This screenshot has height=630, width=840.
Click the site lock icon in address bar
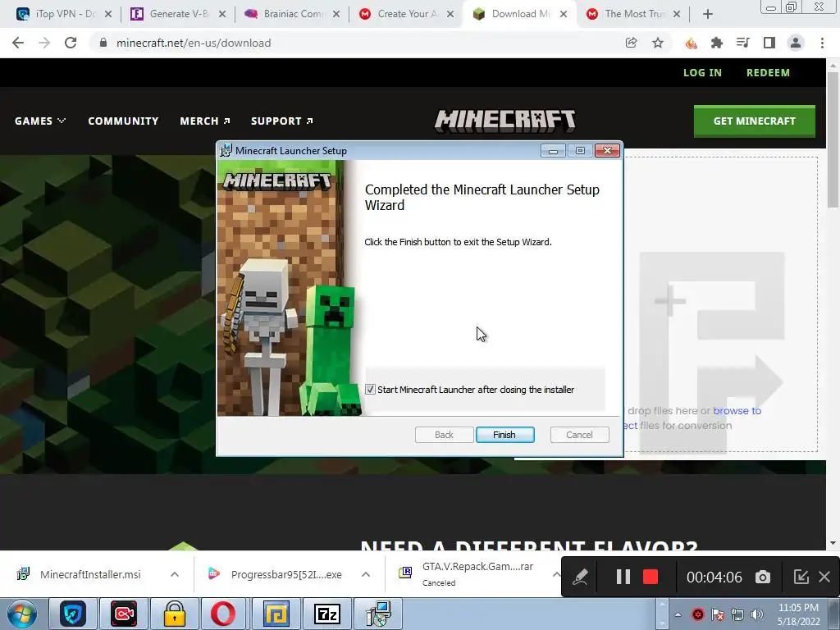pos(103,43)
